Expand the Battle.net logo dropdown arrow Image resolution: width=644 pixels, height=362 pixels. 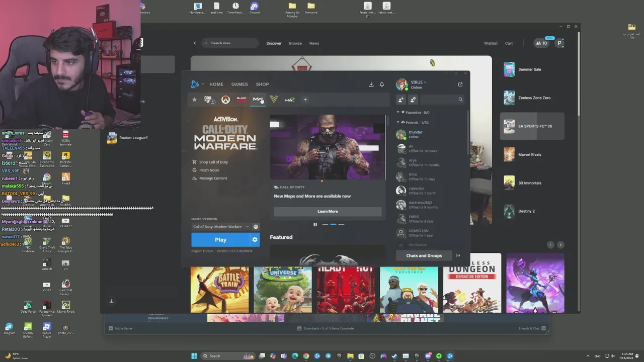pos(202,84)
